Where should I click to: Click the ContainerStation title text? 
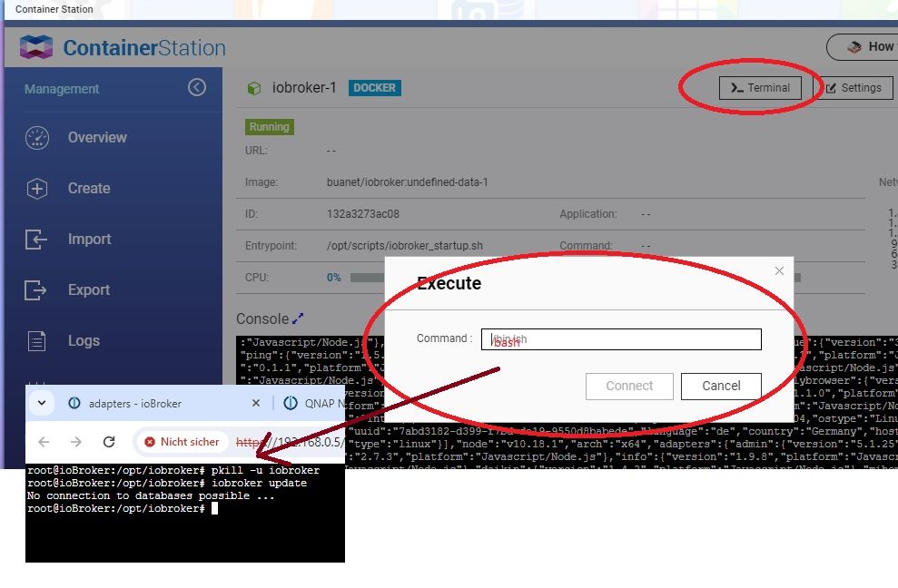point(144,47)
